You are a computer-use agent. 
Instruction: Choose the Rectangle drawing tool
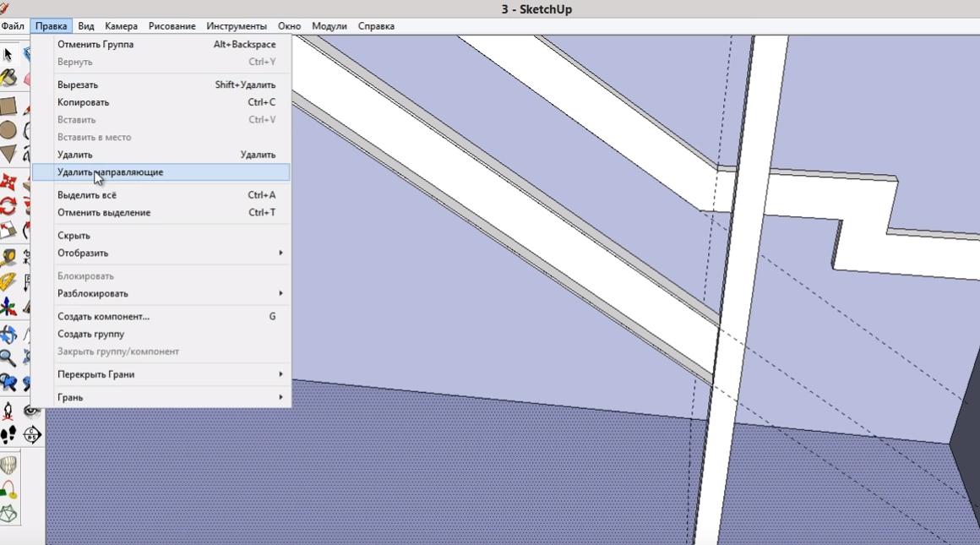[8, 106]
